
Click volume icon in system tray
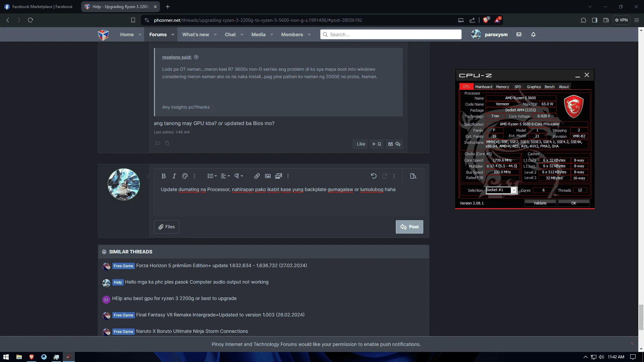click(x=601, y=357)
